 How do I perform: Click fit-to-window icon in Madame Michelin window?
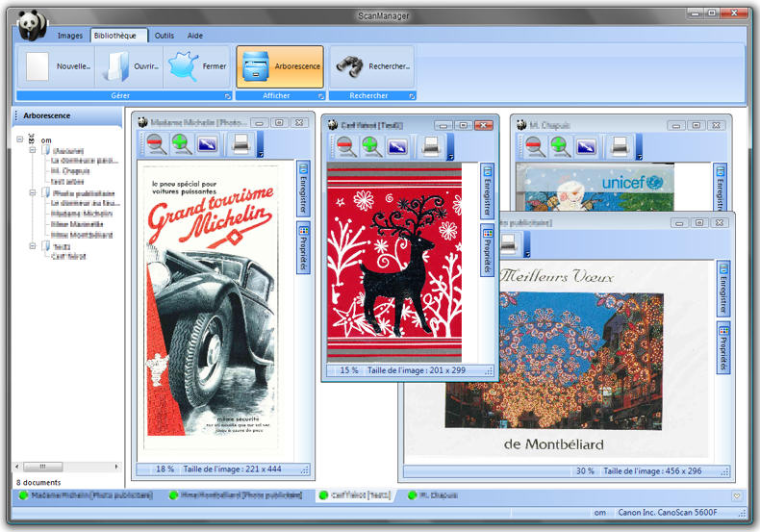(x=207, y=144)
